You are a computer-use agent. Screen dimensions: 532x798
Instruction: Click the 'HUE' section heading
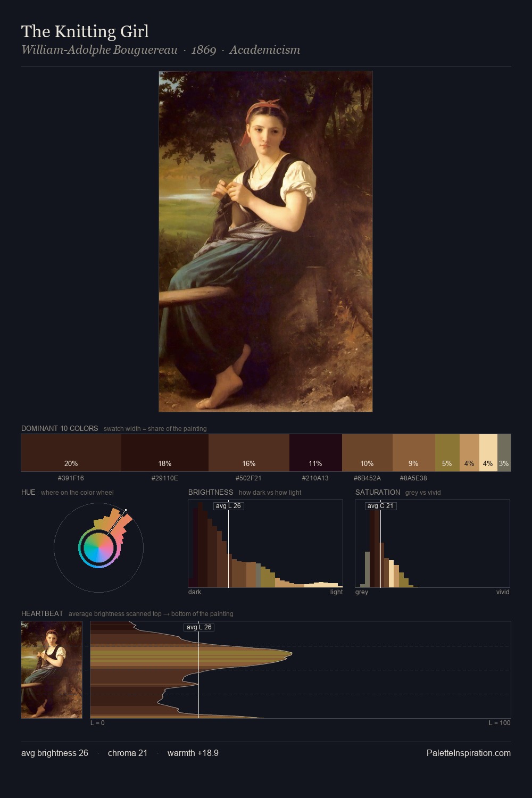tap(28, 492)
